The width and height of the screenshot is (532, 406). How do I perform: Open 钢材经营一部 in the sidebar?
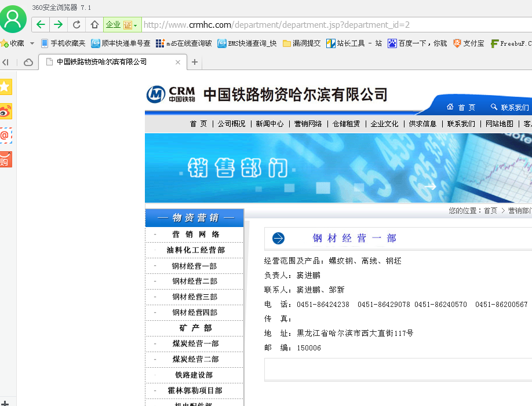194,266
